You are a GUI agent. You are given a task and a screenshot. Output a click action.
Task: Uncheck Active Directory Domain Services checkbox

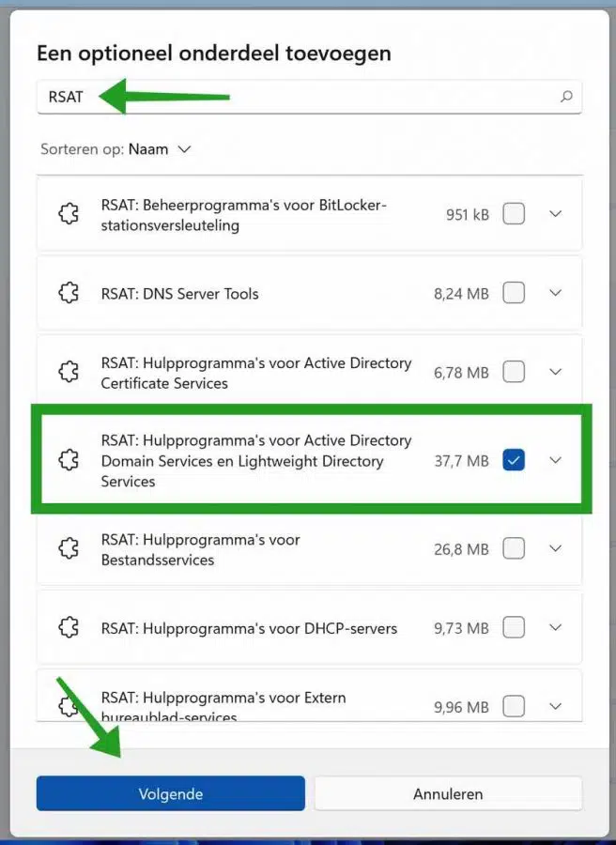[514, 460]
